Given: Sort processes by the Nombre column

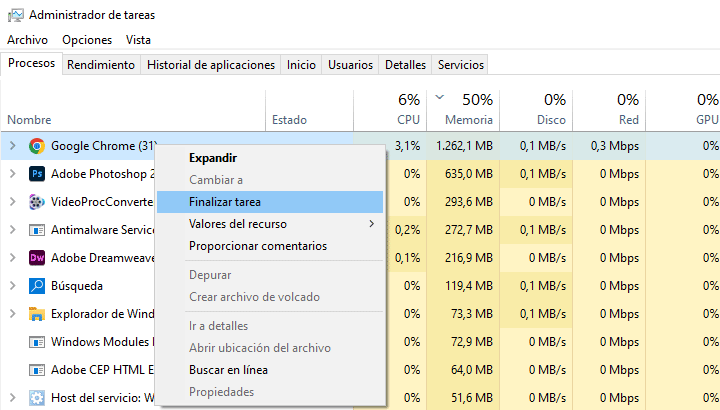Looking at the screenshot, I should pos(133,110).
